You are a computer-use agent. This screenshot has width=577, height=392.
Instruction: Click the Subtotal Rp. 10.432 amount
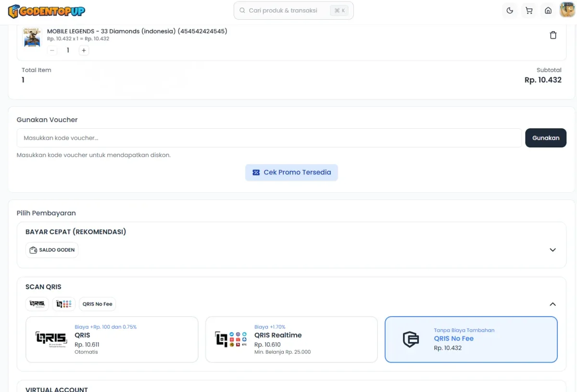pos(543,80)
